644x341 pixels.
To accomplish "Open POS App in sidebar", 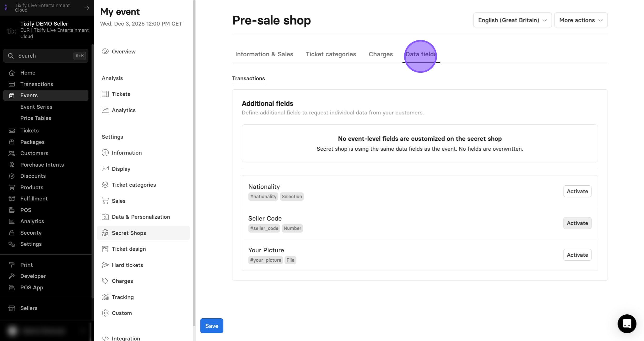I will [32, 288].
